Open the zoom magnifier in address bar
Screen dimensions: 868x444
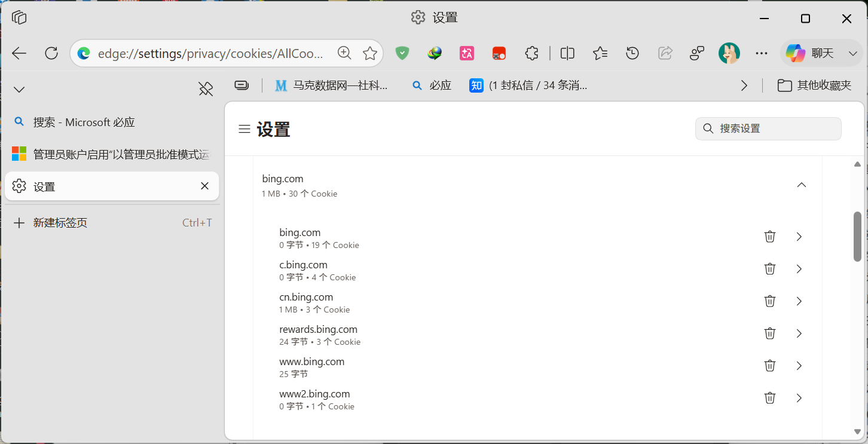click(x=344, y=53)
